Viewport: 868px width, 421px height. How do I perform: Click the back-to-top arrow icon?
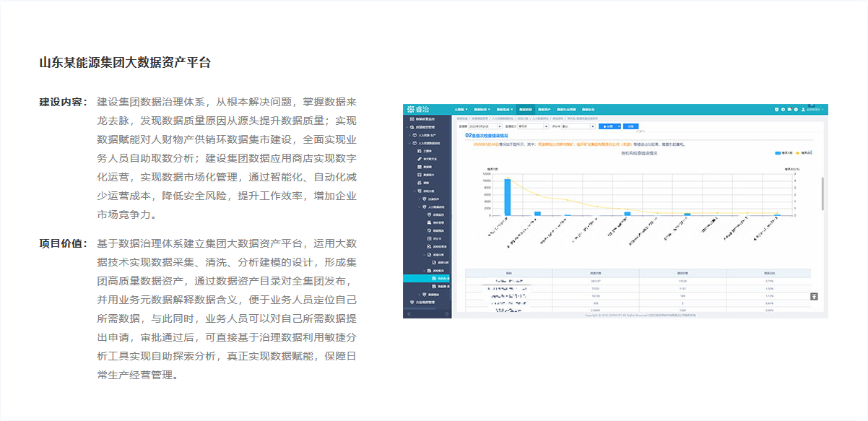[x=814, y=295]
